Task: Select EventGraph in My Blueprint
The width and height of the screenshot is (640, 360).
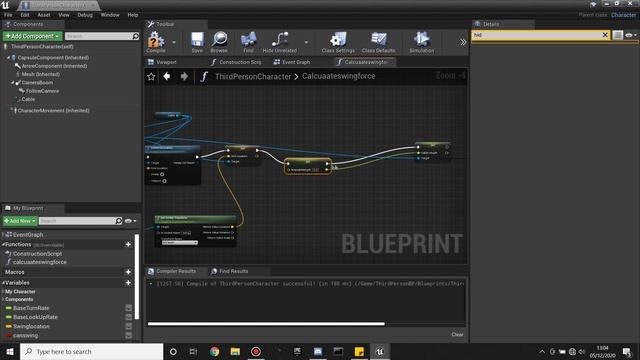Action: [x=28, y=235]
